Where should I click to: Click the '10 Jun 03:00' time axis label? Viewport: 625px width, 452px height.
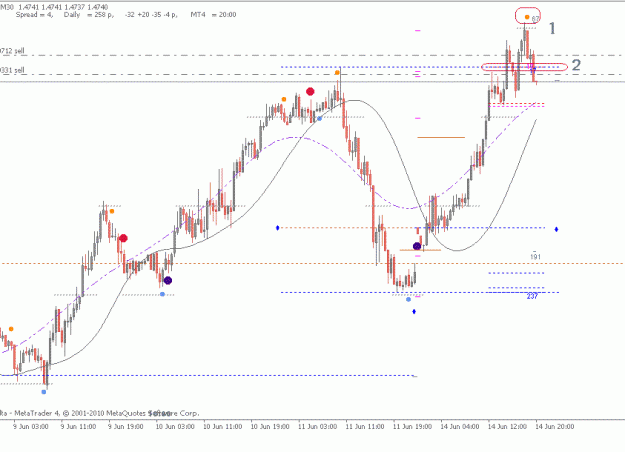point(175,426)
